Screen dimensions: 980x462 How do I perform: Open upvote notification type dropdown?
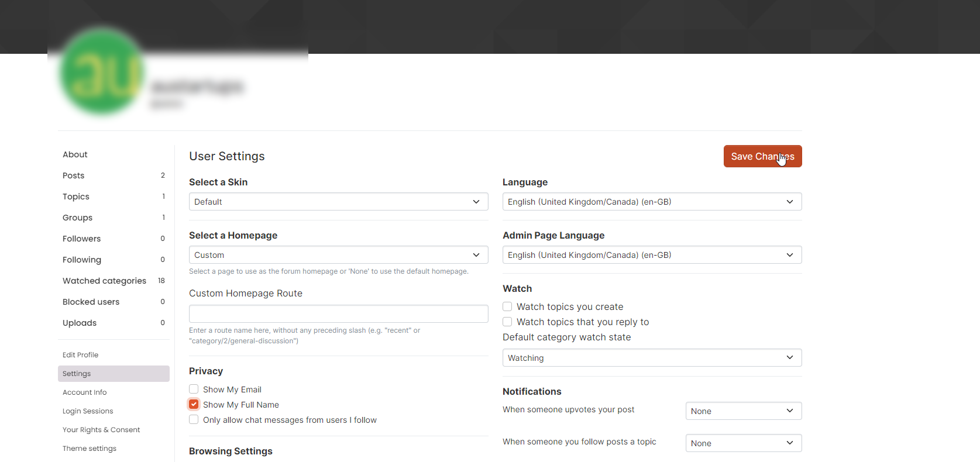743,411
